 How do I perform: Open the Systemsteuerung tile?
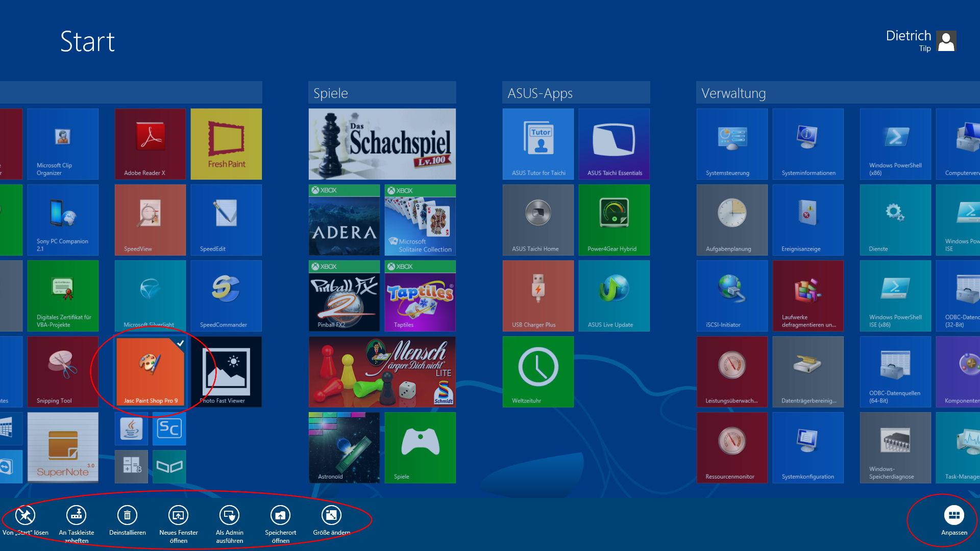point(732,144)
